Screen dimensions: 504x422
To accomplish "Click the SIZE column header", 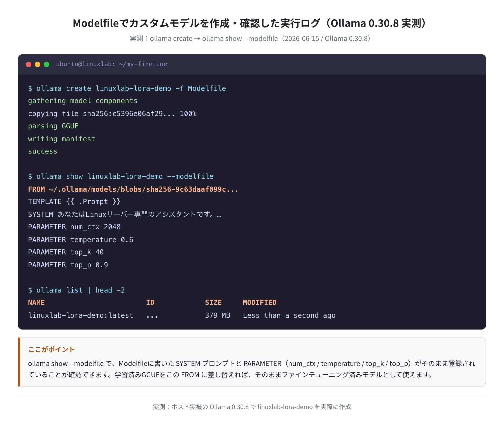I will (x=213, y=303).
